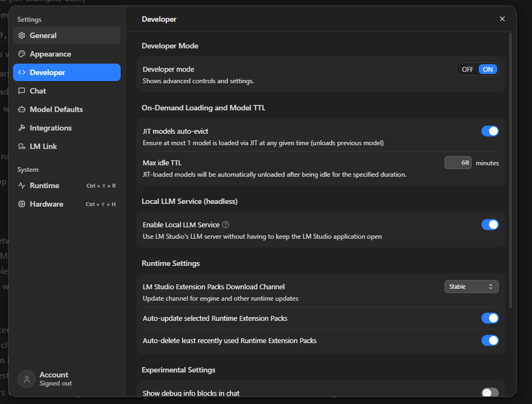This screenshot has height=404, width=532.
Task: Enable Show debug info blocks in chat
Action: point(490,393)
